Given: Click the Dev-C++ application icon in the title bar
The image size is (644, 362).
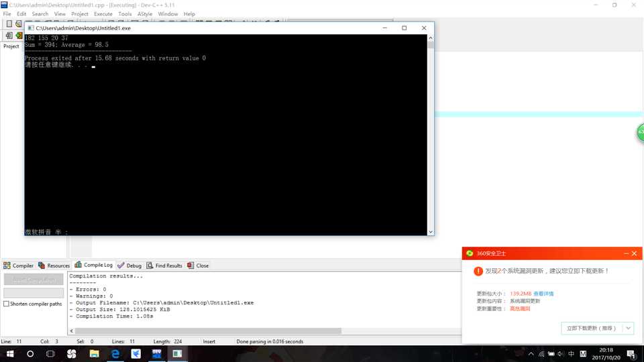Looking at the screenshot, I should click(4, 5).
